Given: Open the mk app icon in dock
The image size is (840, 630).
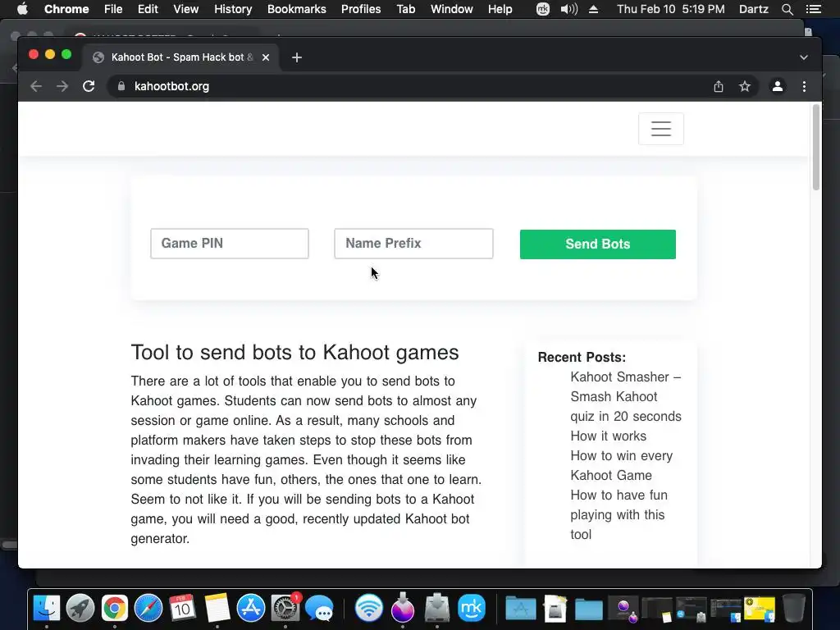Looking at the screenshot, I should [x=472, y=609].
